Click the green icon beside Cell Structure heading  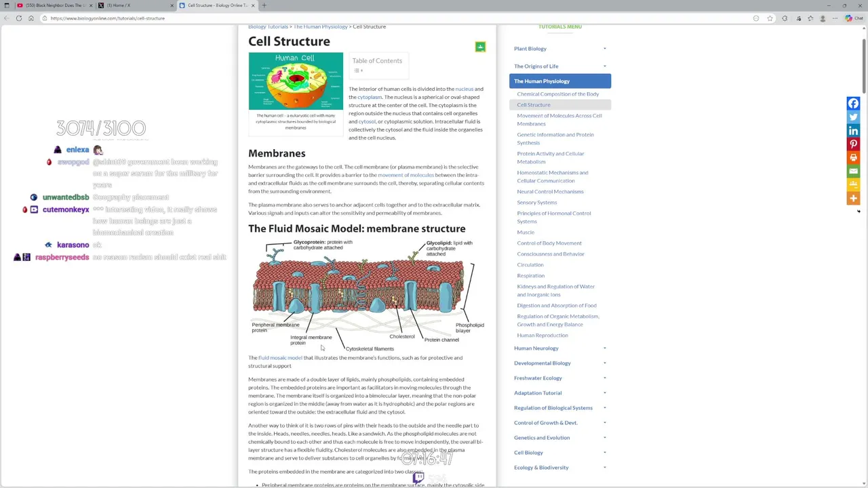point(480,47)
